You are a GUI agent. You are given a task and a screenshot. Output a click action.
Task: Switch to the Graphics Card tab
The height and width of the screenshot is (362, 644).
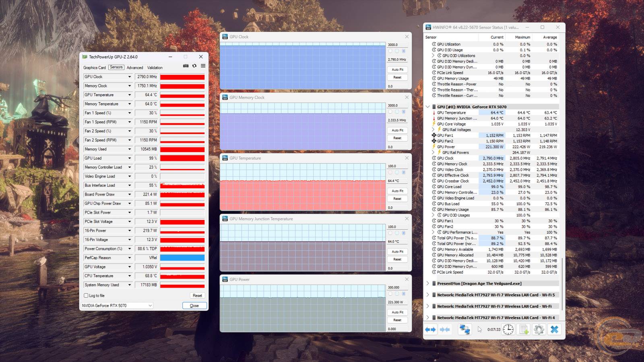(95, 68)
